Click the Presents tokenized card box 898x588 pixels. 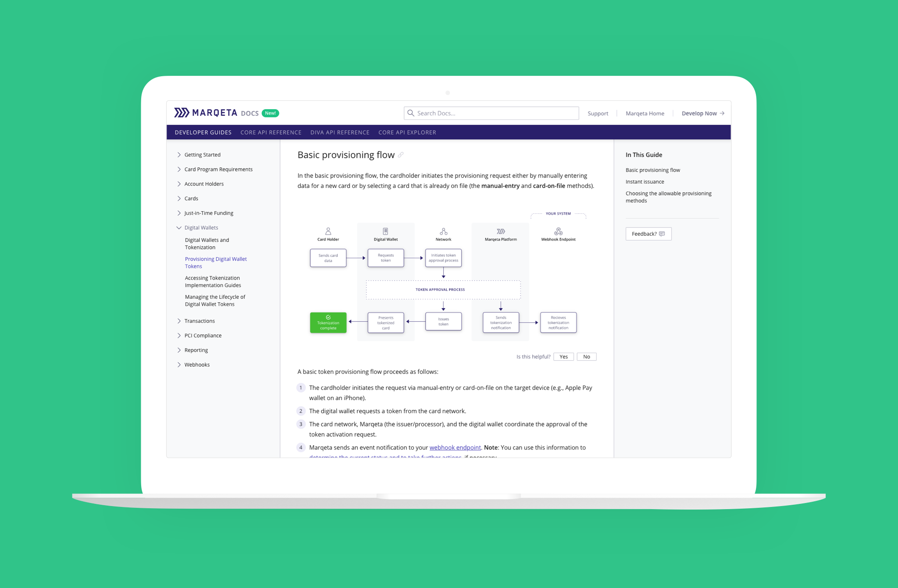(385, 322)
